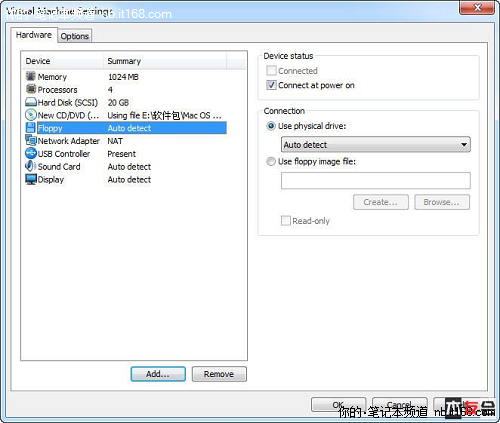Click the Floppy disk icon
The width and height of the screenshot is (500, 423).
point(31,128)
